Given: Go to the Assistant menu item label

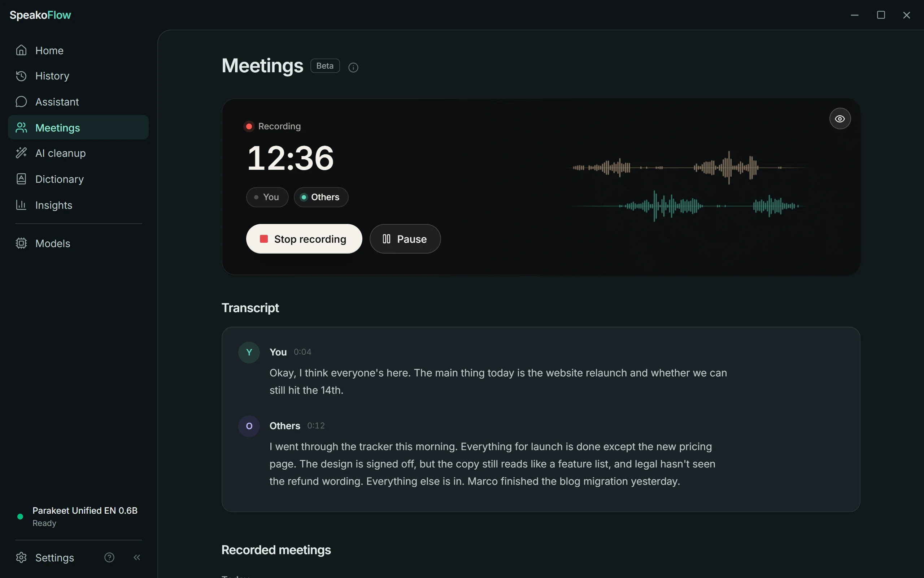Looking at the screenshot, I should [57, 102].
